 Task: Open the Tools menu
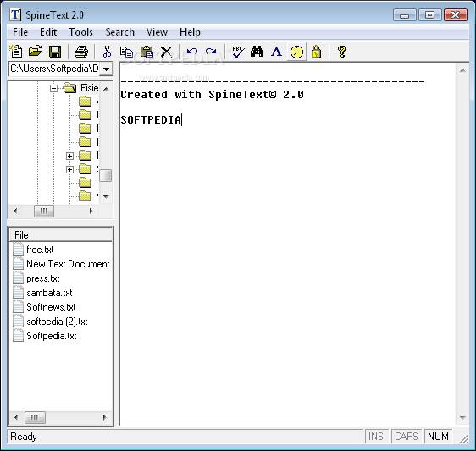pyautogui.click(x=80, y=32)
